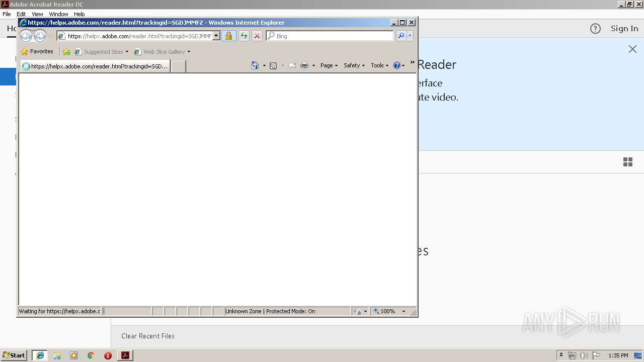Open the Favorites star button
The width and height of the screenshot is (644, 362).
pos(37,51)
